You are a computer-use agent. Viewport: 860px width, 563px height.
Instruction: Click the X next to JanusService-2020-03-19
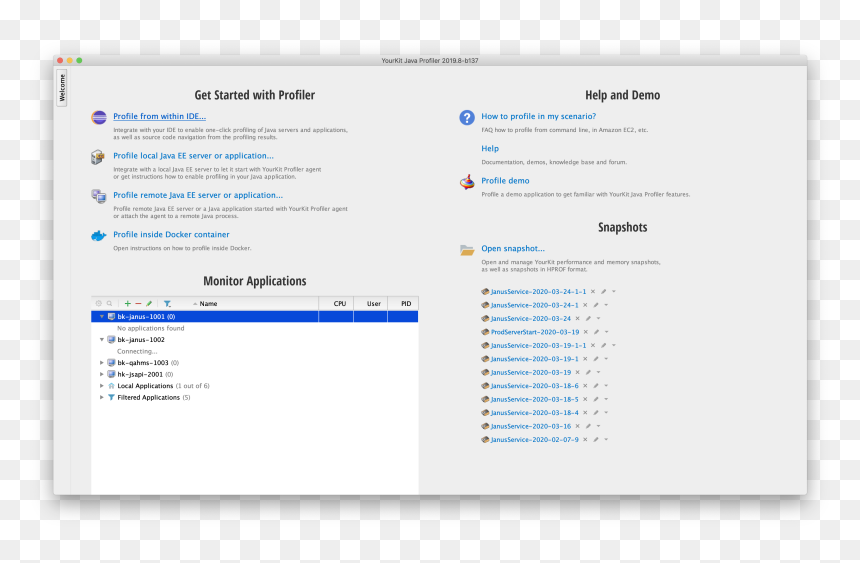click(577, 372)
